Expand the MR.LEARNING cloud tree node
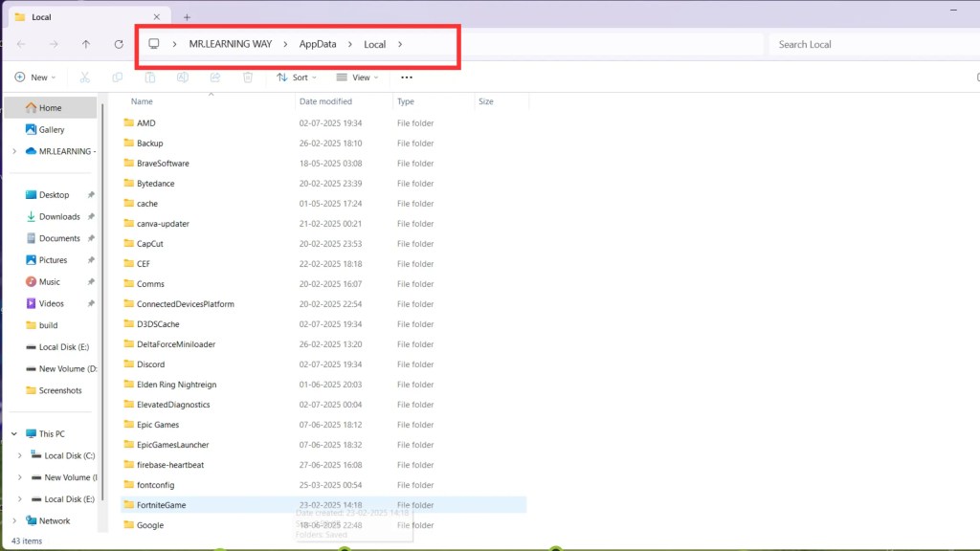This screenshot has width=980, height=551. [14, 151]
